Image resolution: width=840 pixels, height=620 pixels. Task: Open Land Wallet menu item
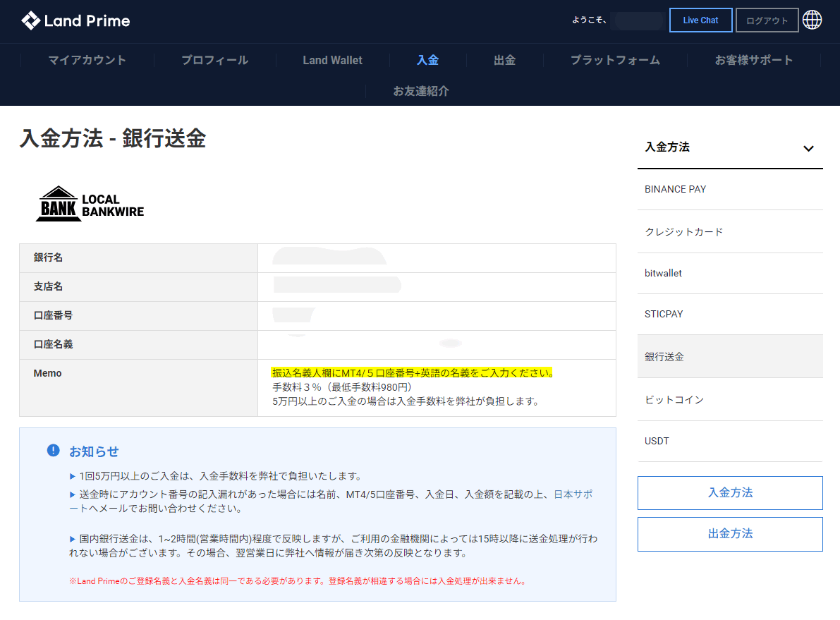coord(333,60)
